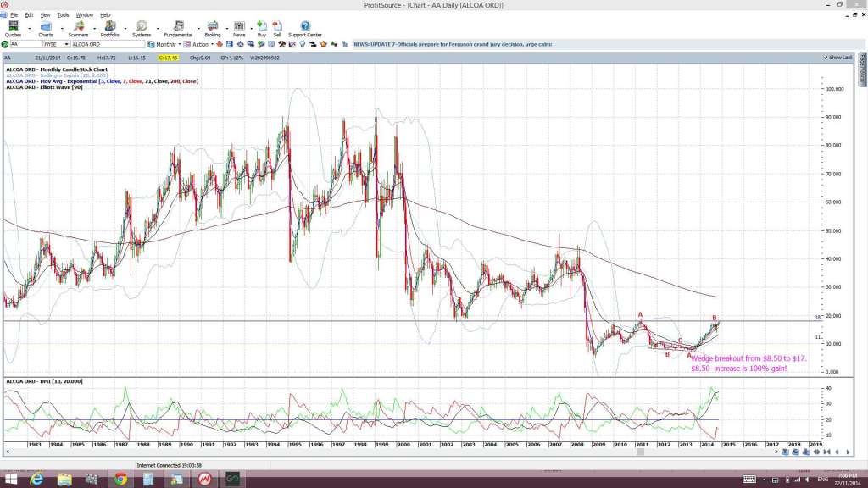Image resolution: width=868 pixels, height=488 pixels.
Task: Expand the Quotes button dropdown arrow
Action: (30, 29)
